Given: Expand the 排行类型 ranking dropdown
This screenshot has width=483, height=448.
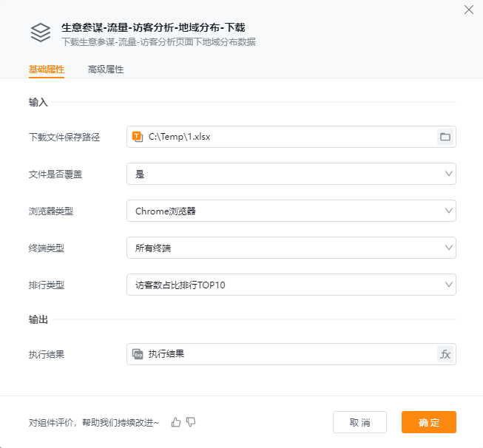Looking at the screenshot, I should [x=291, y=285].
